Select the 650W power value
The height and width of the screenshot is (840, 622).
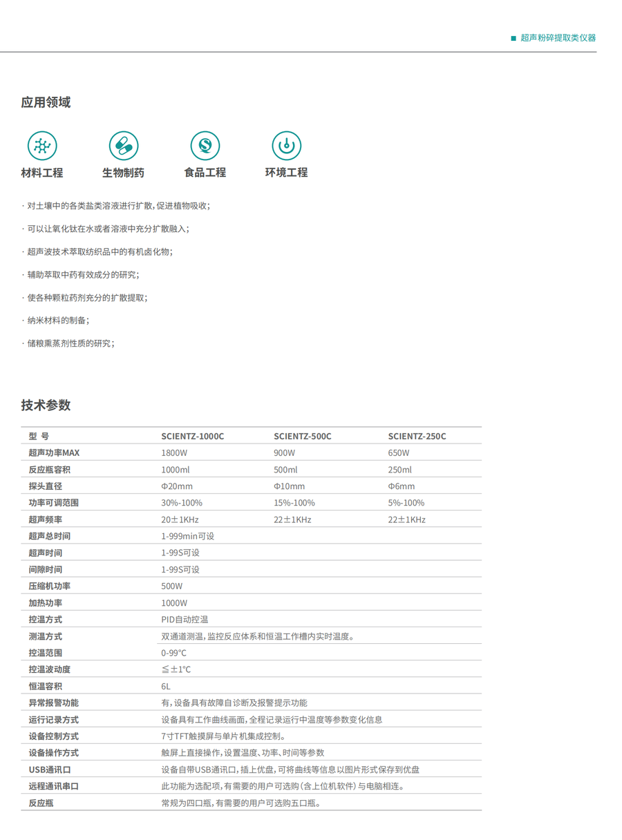pyautogui.click(x=399, y=453)
